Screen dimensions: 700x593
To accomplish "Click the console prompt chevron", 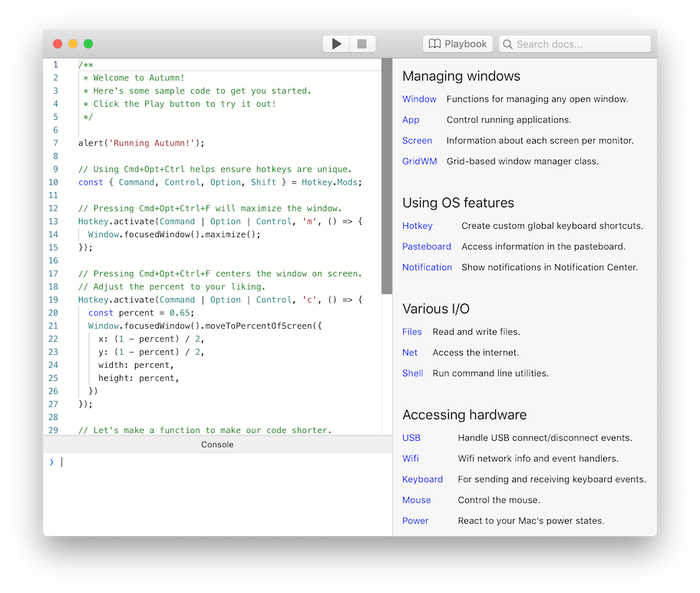I will pos(51,462).
